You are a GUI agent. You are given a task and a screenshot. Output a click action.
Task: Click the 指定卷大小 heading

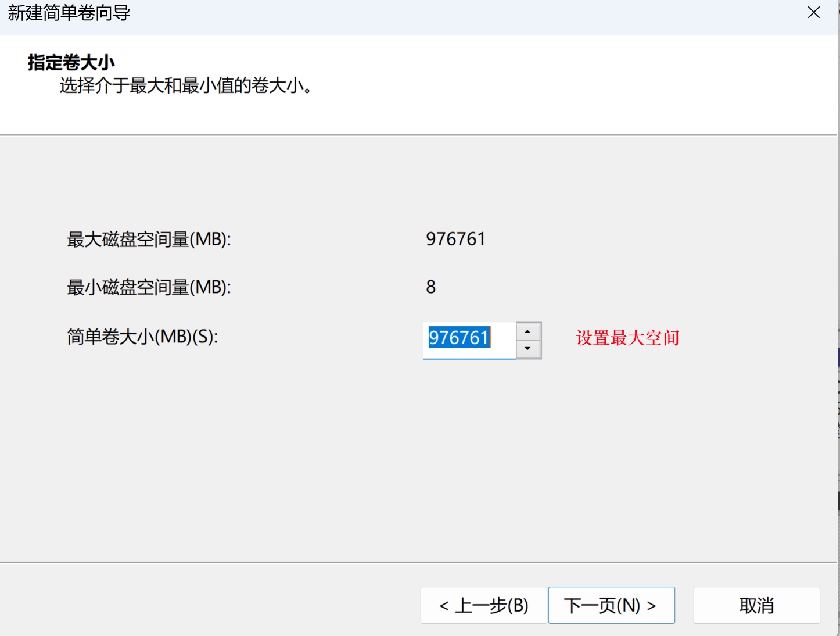(x=71, y=62)
